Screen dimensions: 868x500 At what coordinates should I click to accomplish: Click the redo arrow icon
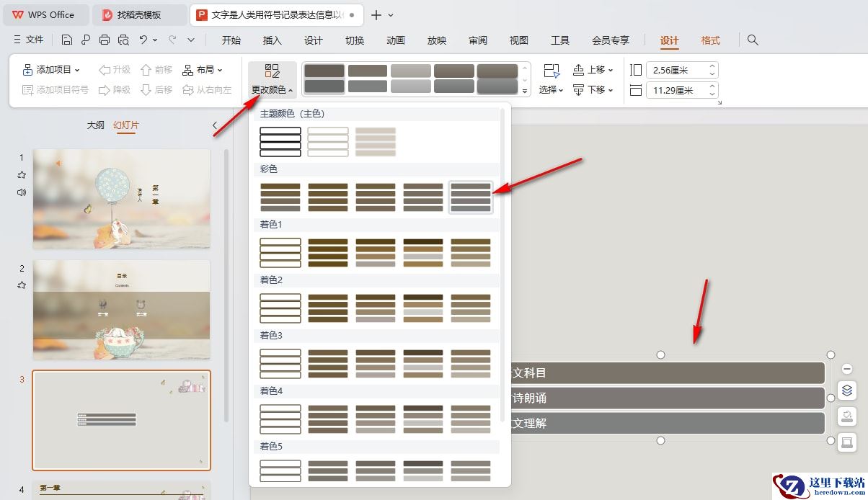point(172,40)
